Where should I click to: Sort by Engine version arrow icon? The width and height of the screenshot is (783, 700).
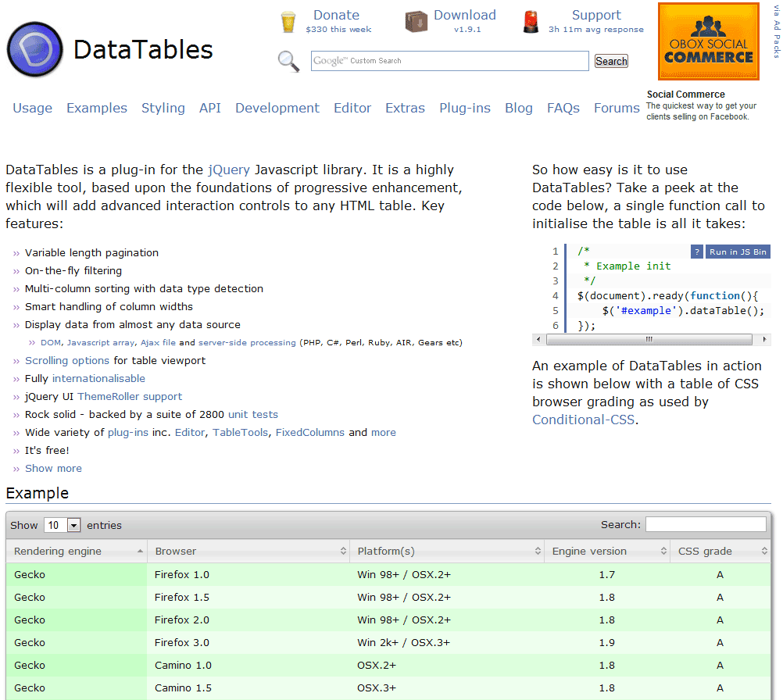663,552
